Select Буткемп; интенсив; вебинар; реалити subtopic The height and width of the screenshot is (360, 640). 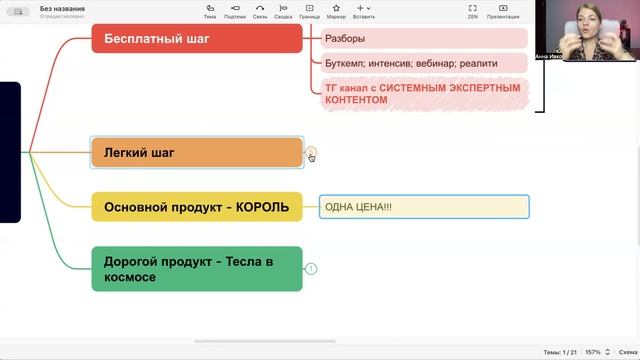[x=424, y=63]
